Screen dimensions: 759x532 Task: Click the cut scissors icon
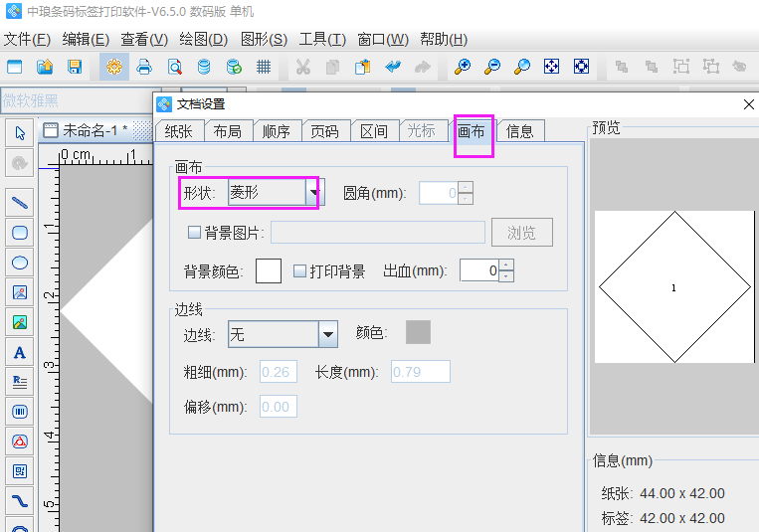303,67
